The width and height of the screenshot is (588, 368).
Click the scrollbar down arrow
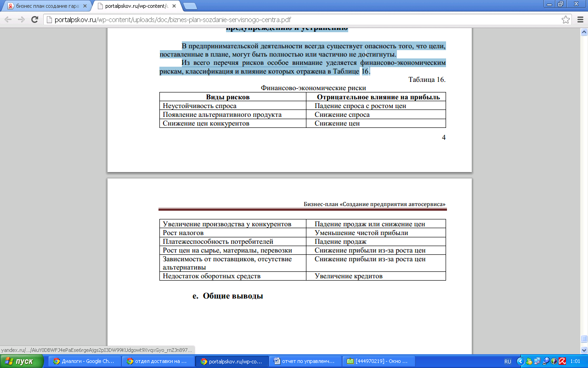click(584, 350)
